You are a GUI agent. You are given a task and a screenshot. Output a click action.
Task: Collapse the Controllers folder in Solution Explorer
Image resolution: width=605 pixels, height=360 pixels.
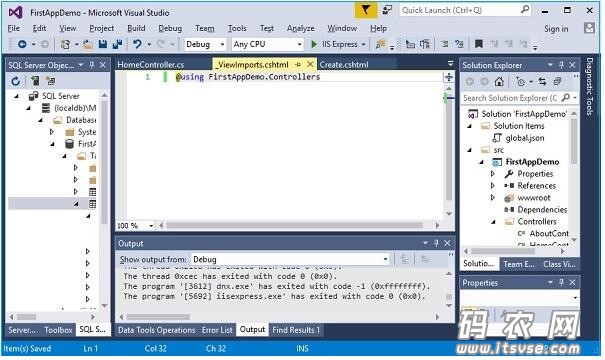(493, 221)
